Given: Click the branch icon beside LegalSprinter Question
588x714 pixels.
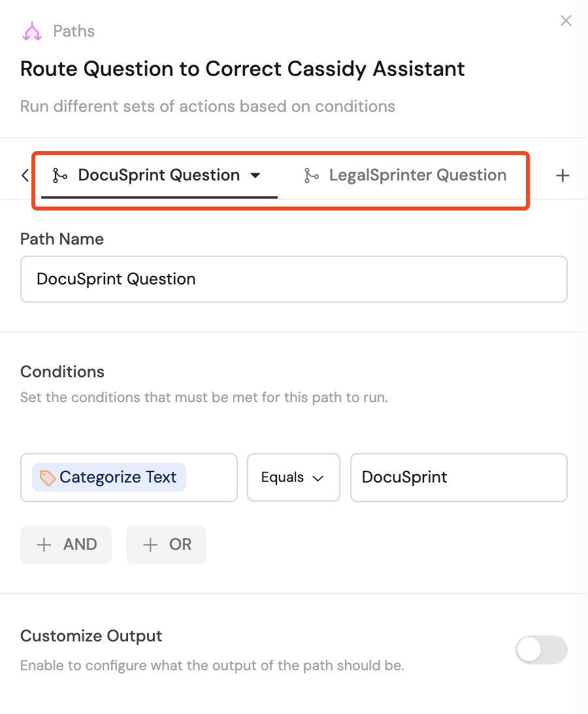Looking at the screenshot, I should point(312,175).
